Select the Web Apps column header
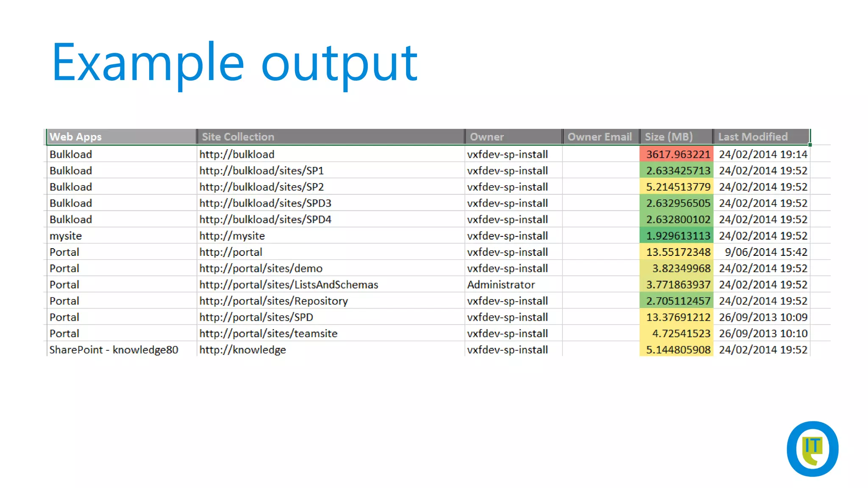This screenshot has height=488, width=868. 121,137
